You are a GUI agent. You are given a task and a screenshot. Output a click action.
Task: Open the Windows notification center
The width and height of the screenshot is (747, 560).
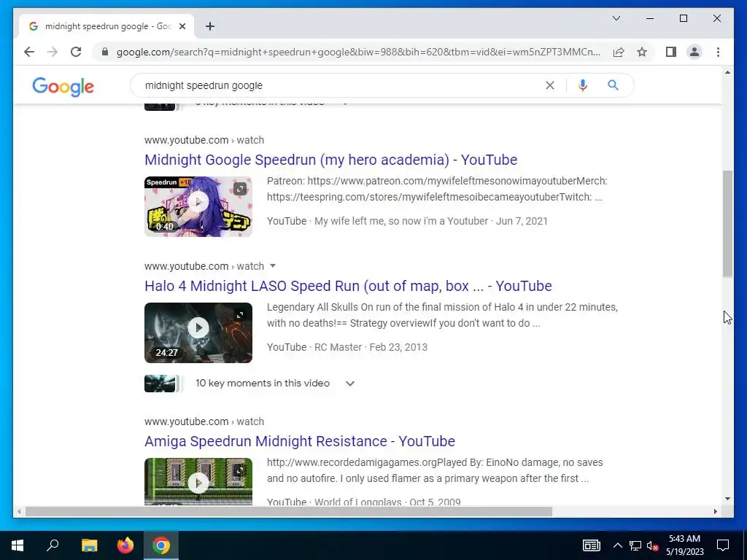point(723,545)
